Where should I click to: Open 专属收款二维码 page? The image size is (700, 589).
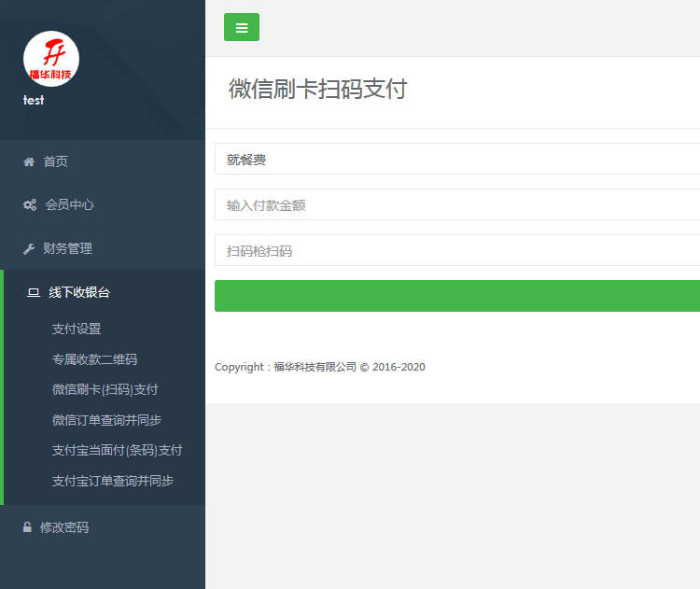[x=94, y=359]
